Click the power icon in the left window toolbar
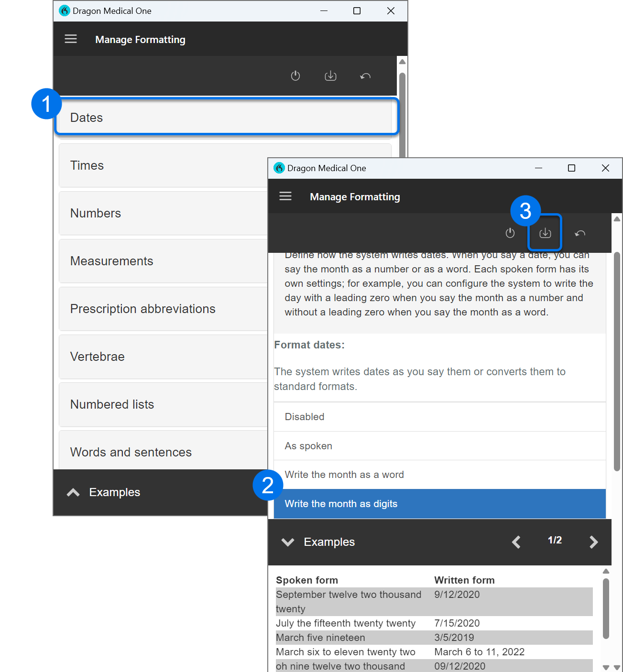This screenshot has width=623, height=672. point(295,76)
